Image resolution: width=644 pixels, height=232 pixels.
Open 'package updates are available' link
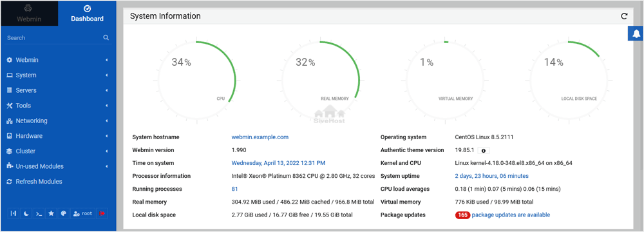(x=511, y=215)
